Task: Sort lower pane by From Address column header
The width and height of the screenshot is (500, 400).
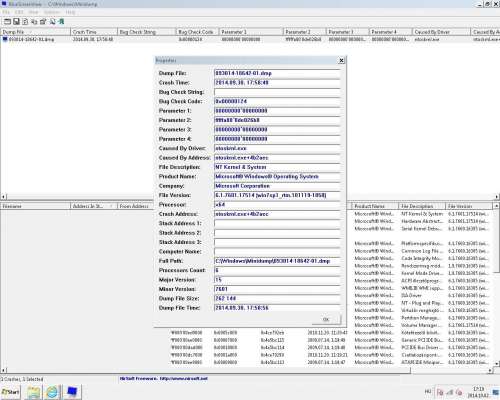Action: pos(134,206)
